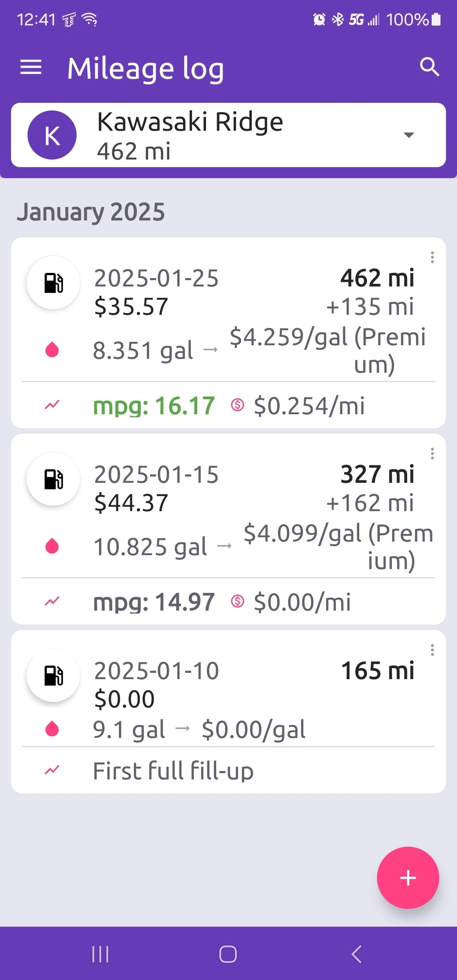Open recent apps from navigation bar
This screenshot has width=457, height=980.
tap(100, 954)
